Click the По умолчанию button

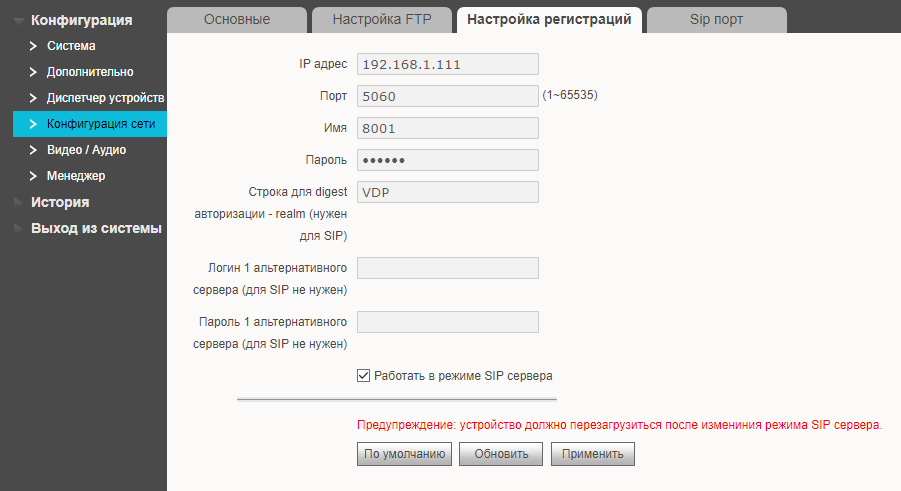pyautogui.click(x=405, y=454)
